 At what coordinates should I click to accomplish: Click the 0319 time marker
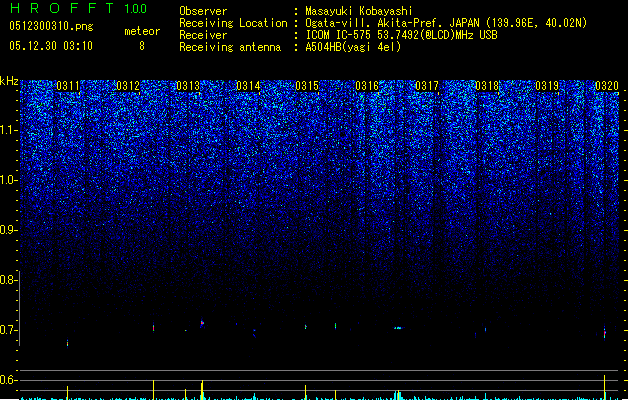(x=547, y=86)
